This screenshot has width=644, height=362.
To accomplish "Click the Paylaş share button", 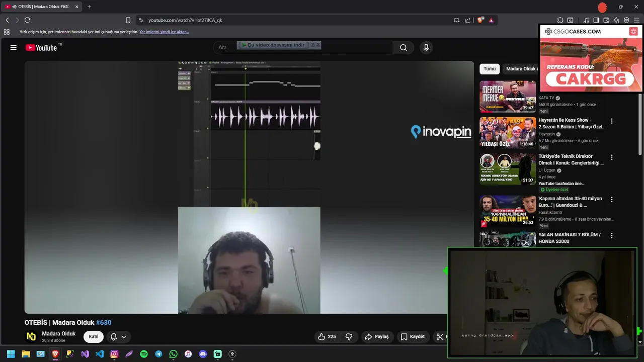I will coord(377,336).
